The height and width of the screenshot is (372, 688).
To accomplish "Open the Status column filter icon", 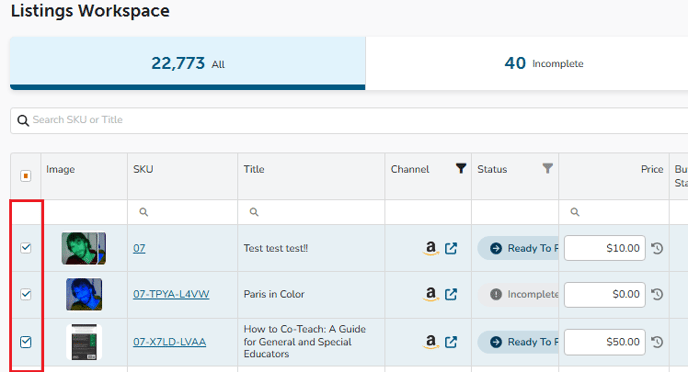I will 548,168.
